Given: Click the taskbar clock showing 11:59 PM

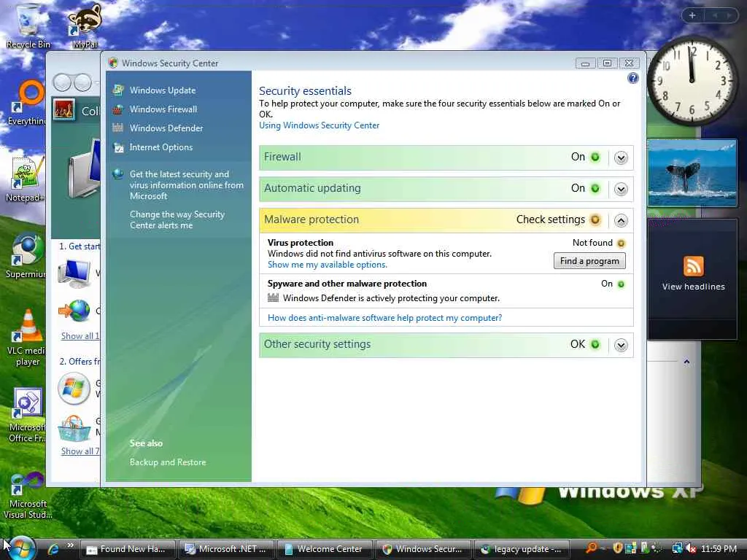Looking at the screenshot, I should [719, 548].
